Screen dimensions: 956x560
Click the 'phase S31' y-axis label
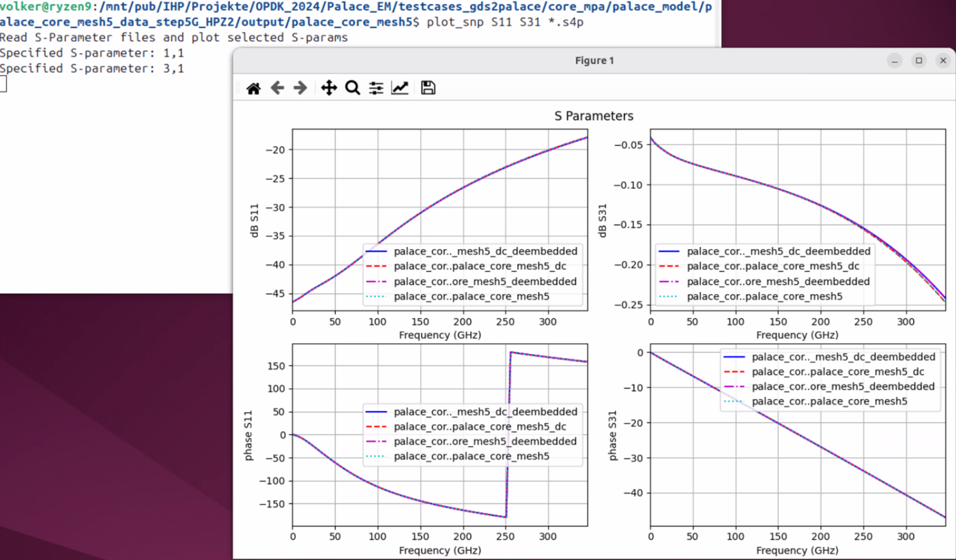[613, 434]
